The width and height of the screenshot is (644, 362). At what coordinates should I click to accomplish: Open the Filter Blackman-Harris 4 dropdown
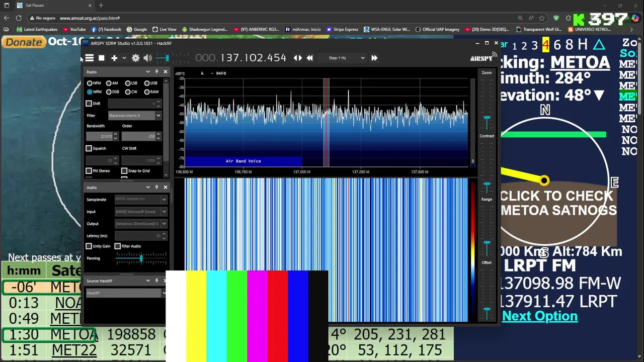[x=134, y=116]
